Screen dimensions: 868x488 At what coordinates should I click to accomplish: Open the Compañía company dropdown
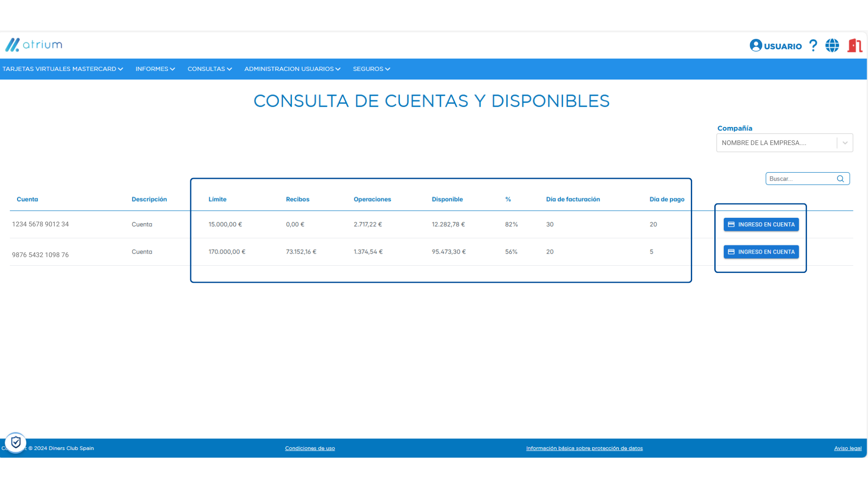(784, 143)
